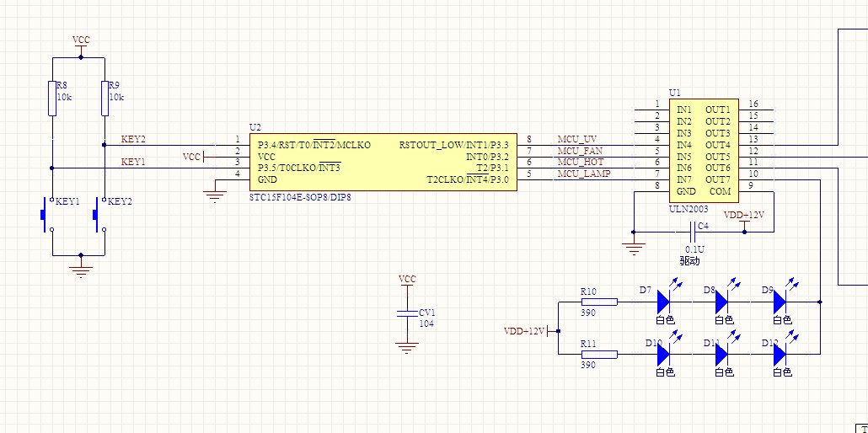Select the C4 0.1U capacitor

pyautogui.click(x=692, y=231)
